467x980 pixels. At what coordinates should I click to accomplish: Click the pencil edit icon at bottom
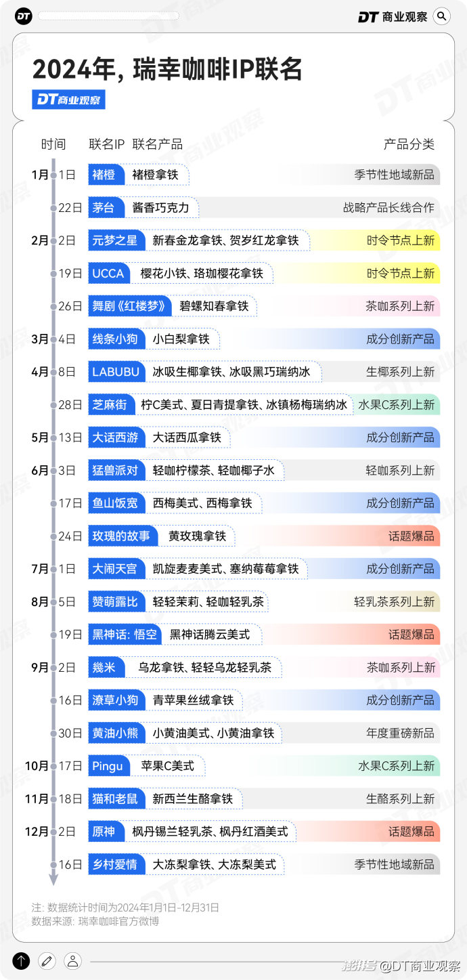click(x=47, y=960)
